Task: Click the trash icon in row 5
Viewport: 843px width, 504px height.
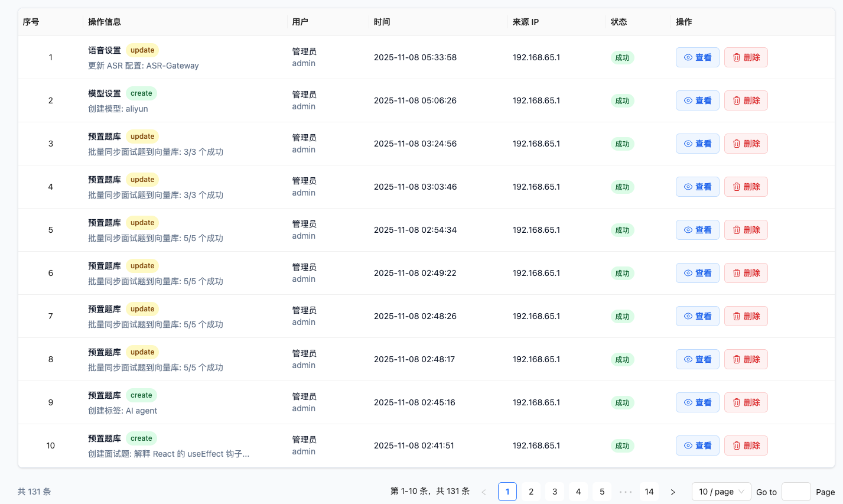Action: pos(737,230)
